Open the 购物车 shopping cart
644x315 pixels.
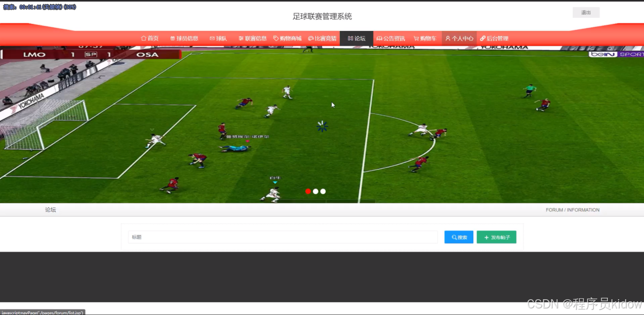pos(425,38)
